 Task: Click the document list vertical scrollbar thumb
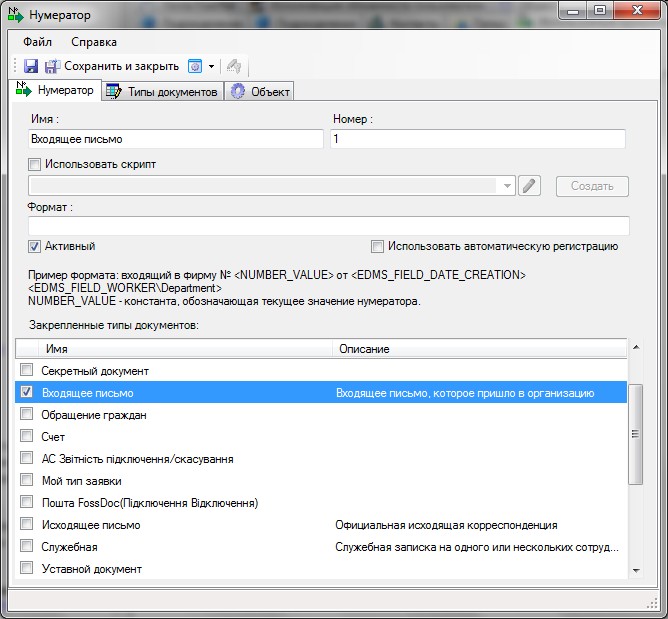pos(635,436)
